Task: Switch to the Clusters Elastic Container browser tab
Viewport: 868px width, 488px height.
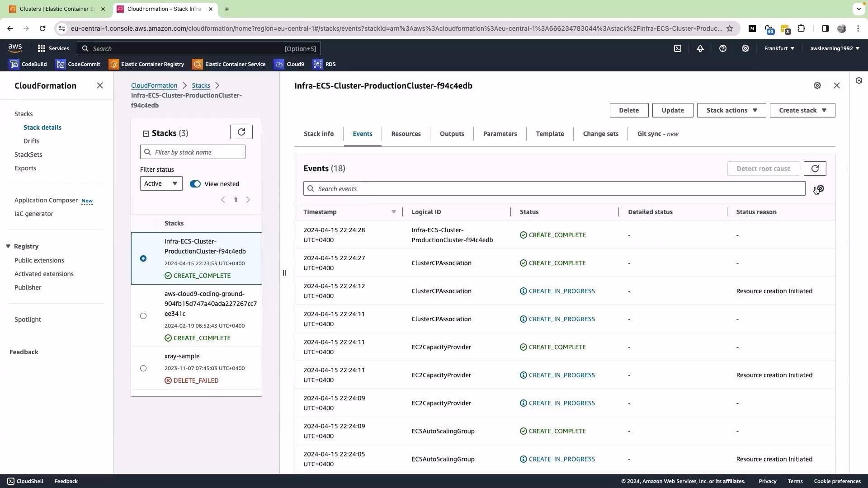Action: pyautogui.click(x=57, y=9)
